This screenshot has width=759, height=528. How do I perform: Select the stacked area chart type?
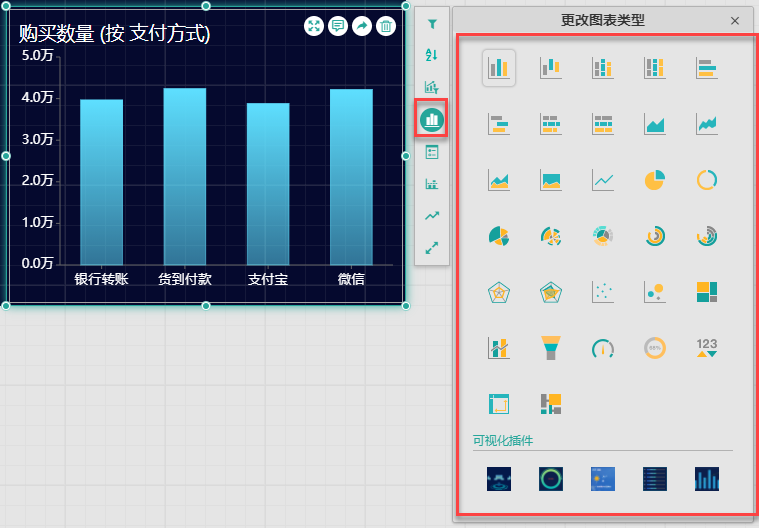pyautogui.click(x=499, y=180)
